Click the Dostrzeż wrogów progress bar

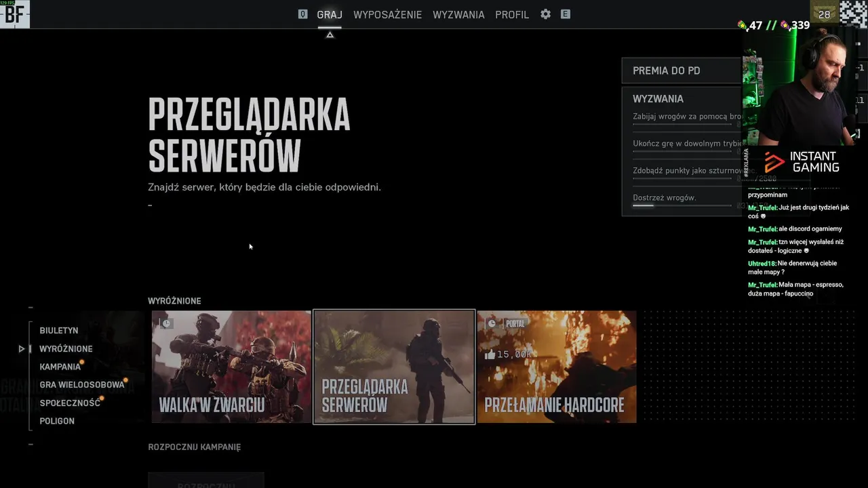(x=682, y=205)
